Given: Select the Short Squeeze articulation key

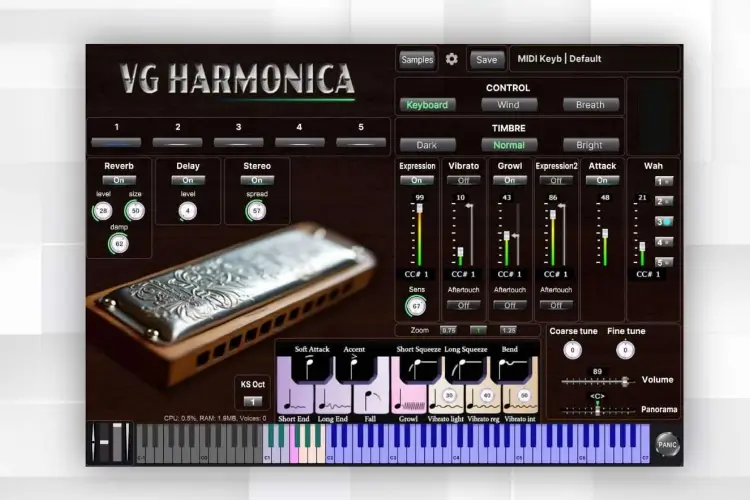Looking at the screenshot, I should pos(419,369).
